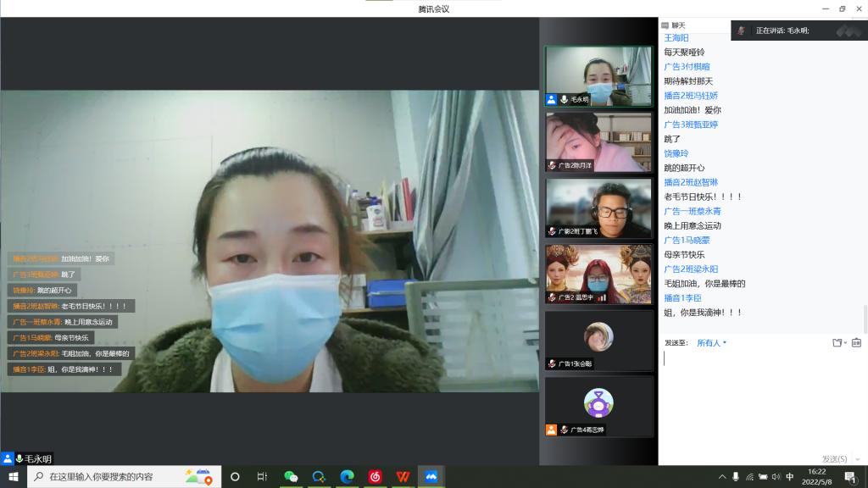Image resolution: width=868 pixels, height=488 pixels.
Task: Click chat message 老毛节日快乐！！！！
Action: (703, 197)
